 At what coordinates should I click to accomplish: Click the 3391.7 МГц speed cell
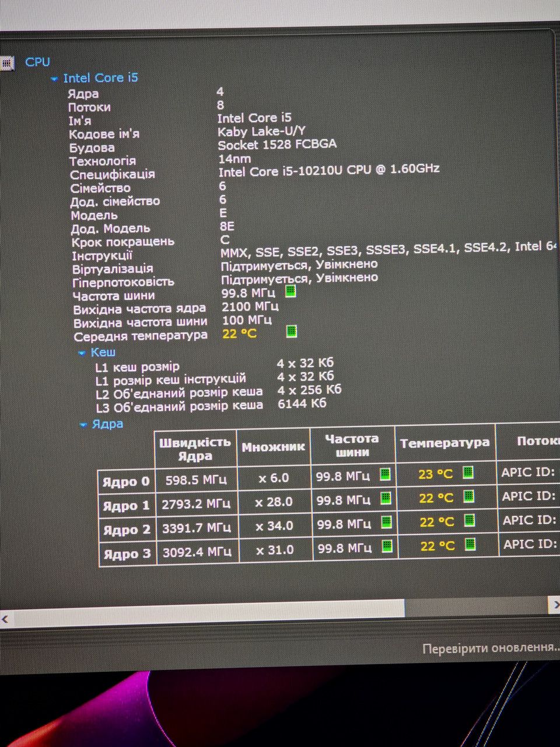coord(197,528)
